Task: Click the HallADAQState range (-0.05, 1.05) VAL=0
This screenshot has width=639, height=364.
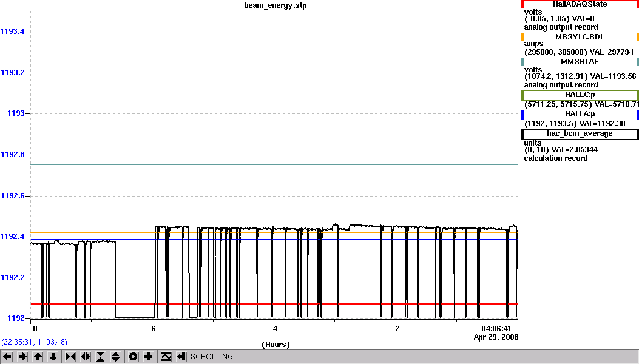Action: click(x=560, y=19)
